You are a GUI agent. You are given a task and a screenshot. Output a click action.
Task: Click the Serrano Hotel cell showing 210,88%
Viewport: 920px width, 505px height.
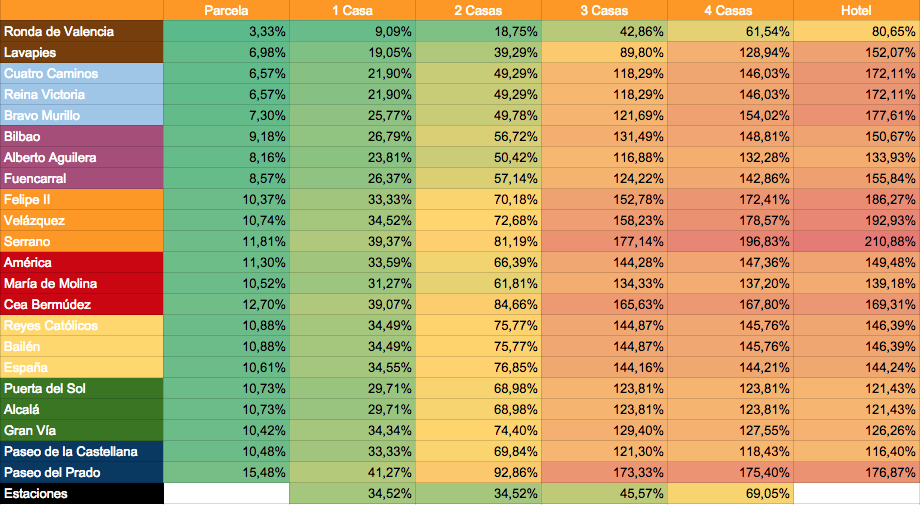coord(857,241)
